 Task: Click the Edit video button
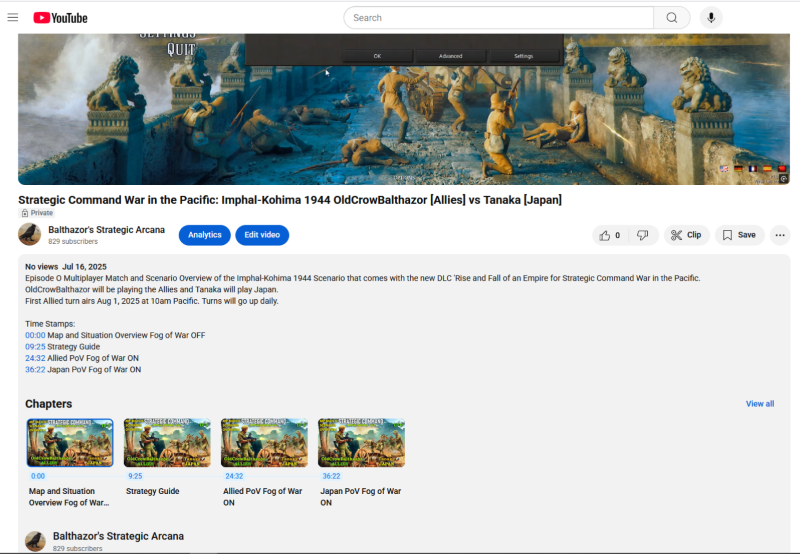[x=262, y=235]
